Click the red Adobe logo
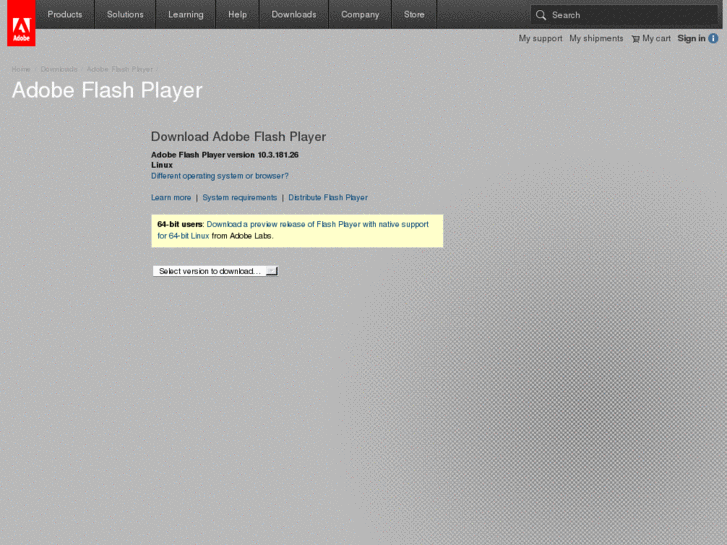The image size is (727, 545). 21,23
